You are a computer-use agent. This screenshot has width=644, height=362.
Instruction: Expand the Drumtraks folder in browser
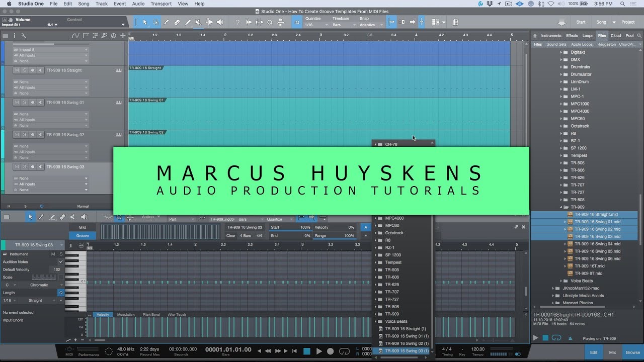pos(561,67)
